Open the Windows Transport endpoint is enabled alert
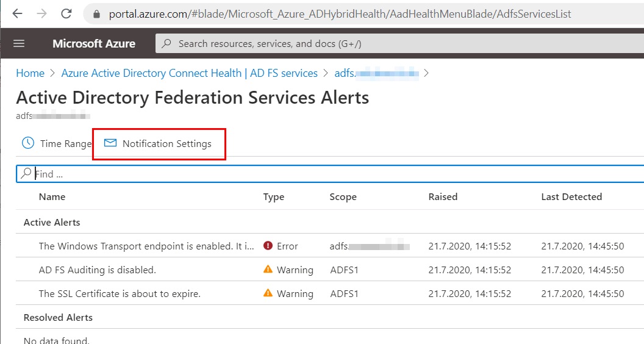The width and height of the screenshot is (644, 344). 146,246
